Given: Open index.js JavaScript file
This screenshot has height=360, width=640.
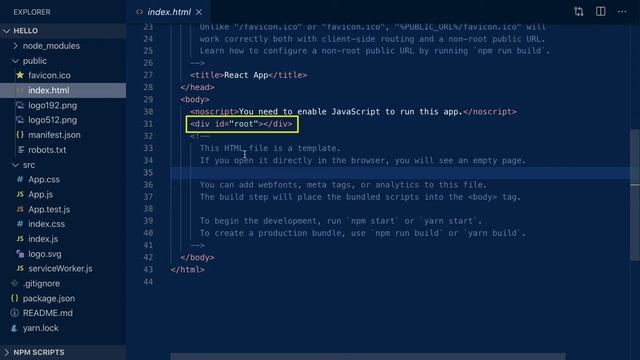Looking at the screenshot, I should click(x=63, y=239).
